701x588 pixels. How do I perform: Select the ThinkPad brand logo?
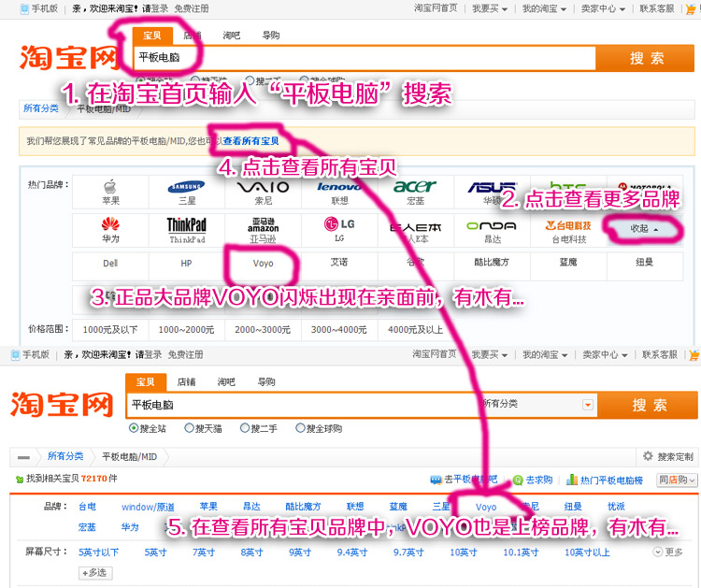pyautogui.click(x=186, y=225)
